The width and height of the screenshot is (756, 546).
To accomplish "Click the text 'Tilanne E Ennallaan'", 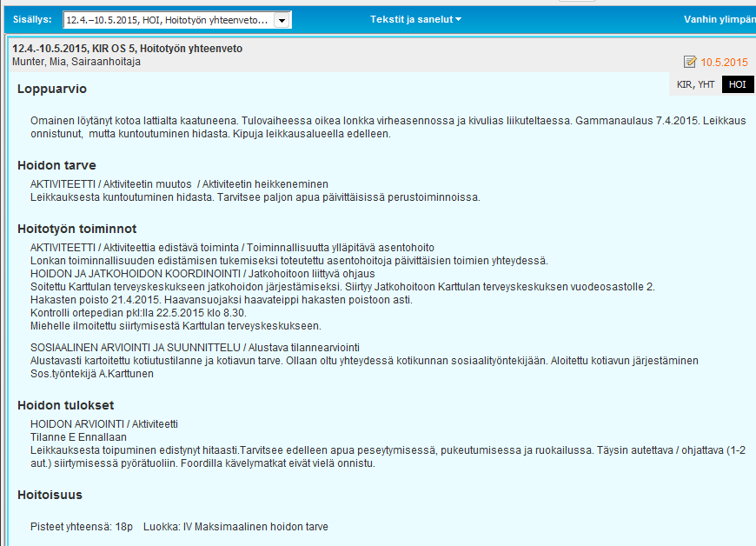I will click(x=78, y=437).
